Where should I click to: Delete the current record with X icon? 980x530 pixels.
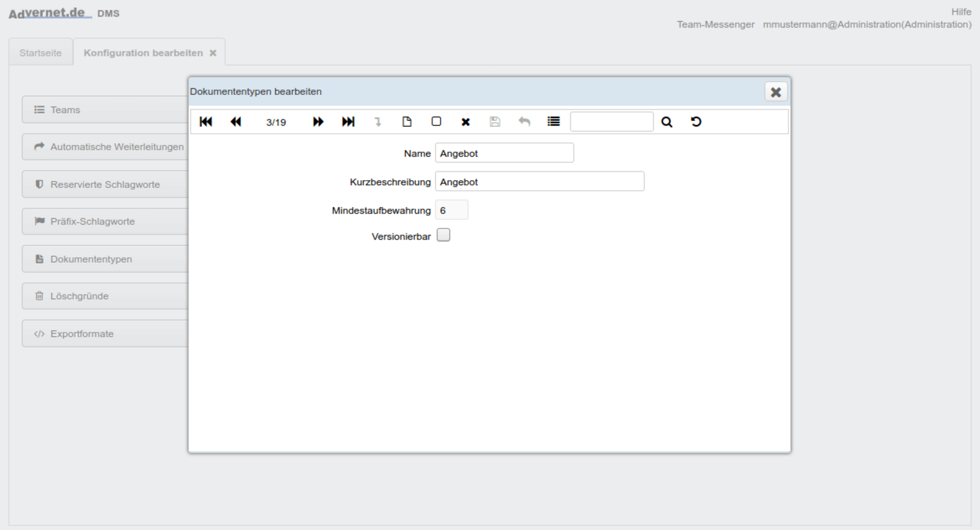pyautogui.click(x=465, y=122)
